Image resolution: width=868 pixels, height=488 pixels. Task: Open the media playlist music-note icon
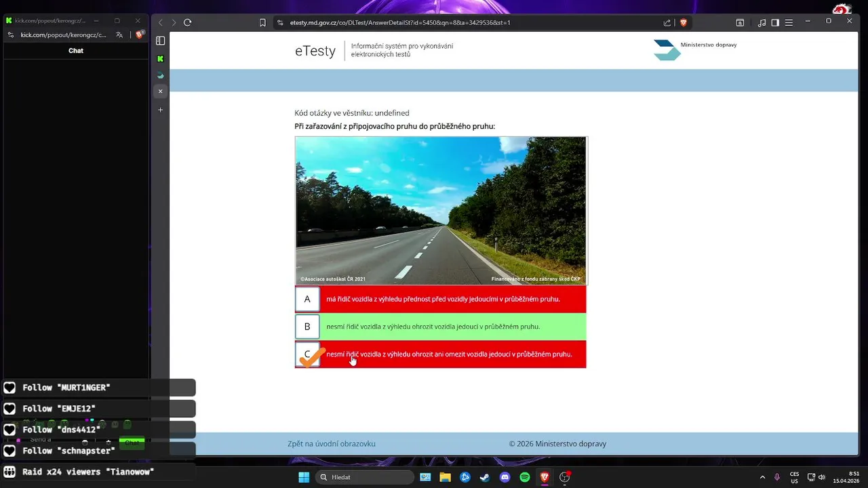coord(762,22)
